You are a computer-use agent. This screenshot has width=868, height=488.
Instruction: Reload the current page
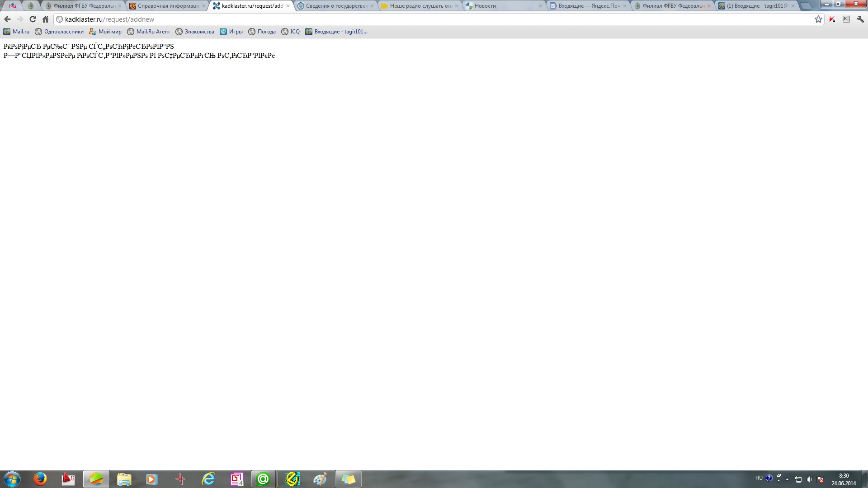pyautogui.click(x=33, y=19)
